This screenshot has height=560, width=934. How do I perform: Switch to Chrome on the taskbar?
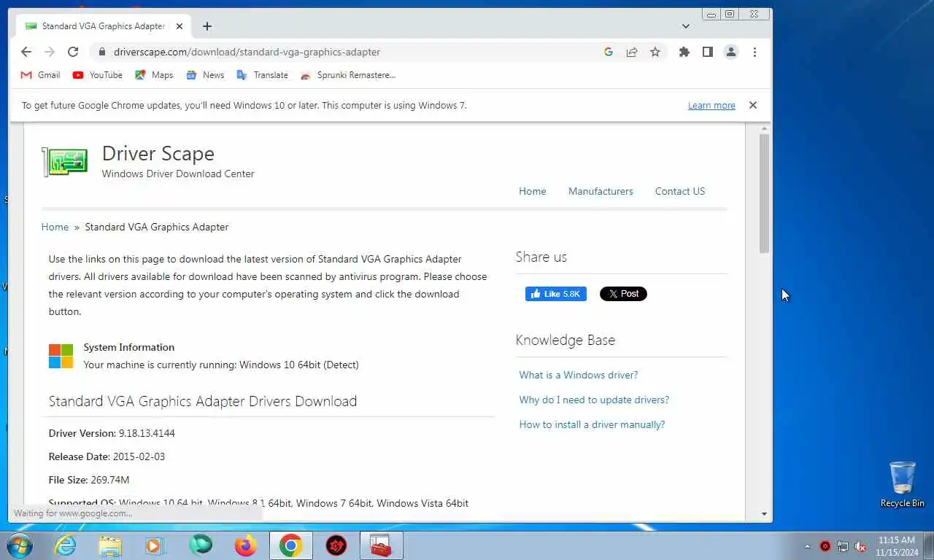[x=291, y=545]
